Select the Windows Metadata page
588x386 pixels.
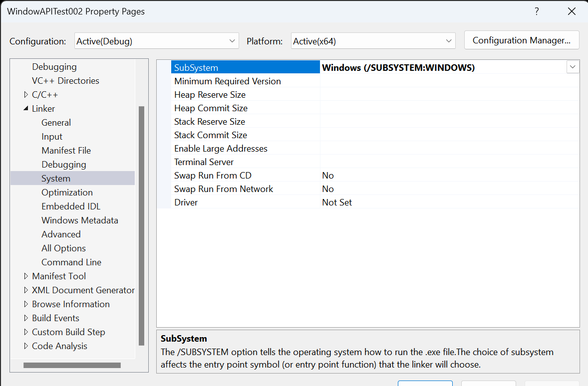80,220
